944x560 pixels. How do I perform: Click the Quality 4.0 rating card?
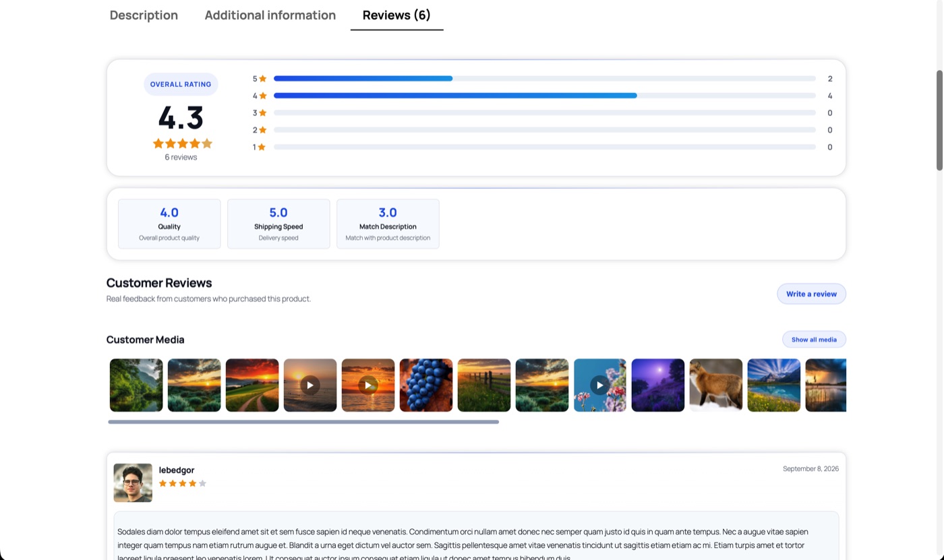pos(169,224)
